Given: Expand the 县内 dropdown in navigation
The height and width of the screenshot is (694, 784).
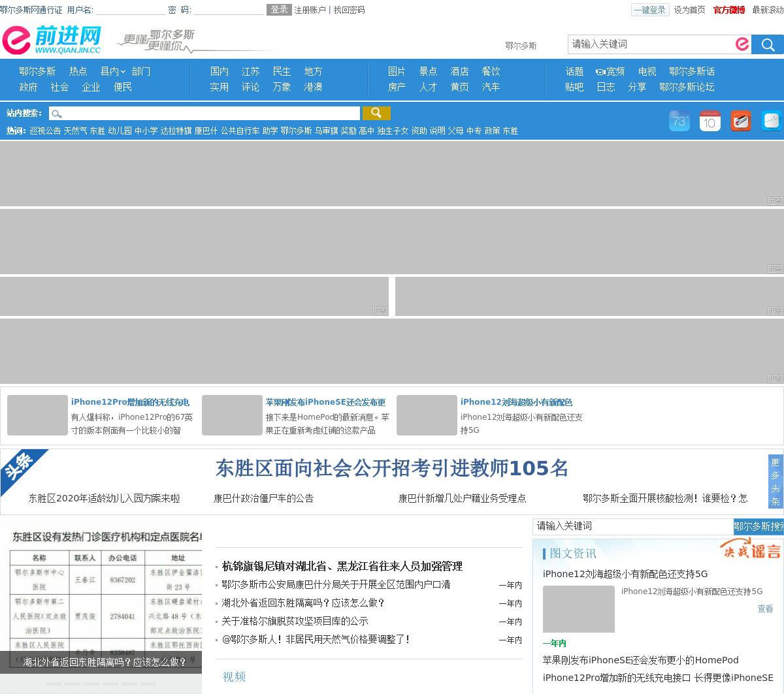Looking at the screenshot, I should [112, 71].
